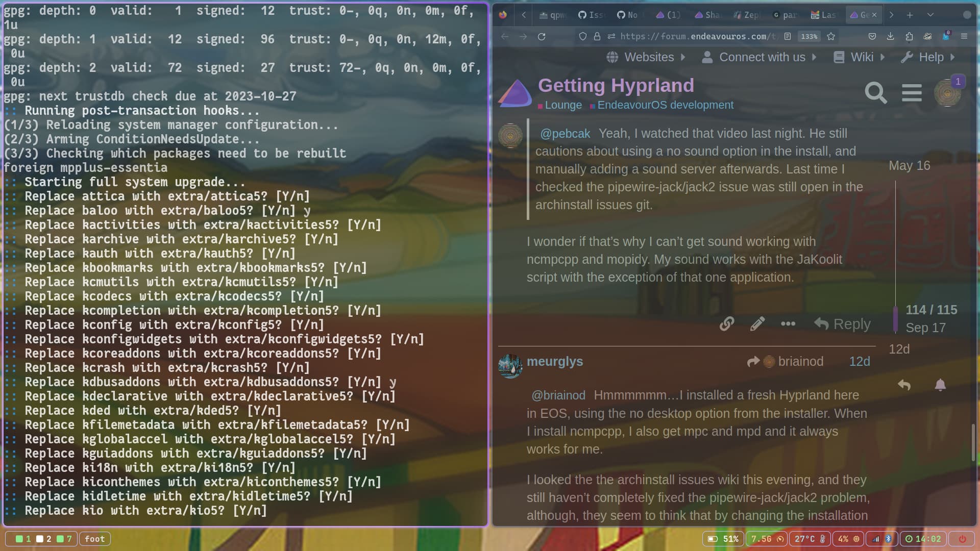Toggle the bookmark star in the address bar

(x=831, y=36)
